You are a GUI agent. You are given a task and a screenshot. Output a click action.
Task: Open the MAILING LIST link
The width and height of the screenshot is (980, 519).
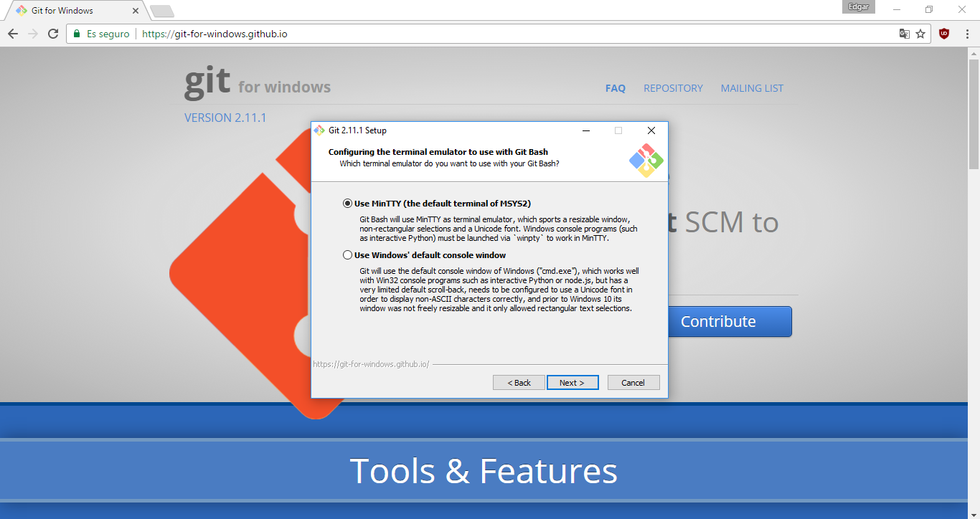pos(752,88)
